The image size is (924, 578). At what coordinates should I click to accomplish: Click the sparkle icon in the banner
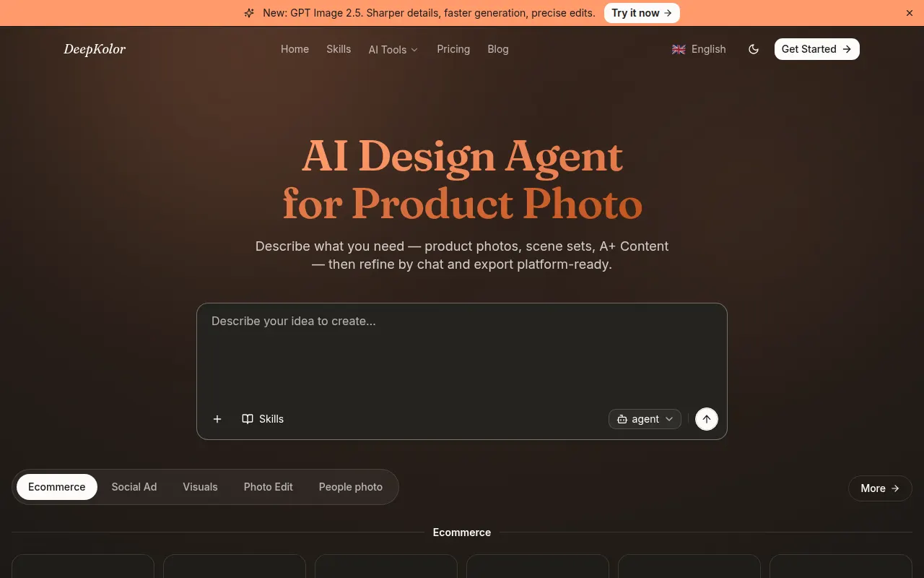pyautogui.click(x=249, y=13)
